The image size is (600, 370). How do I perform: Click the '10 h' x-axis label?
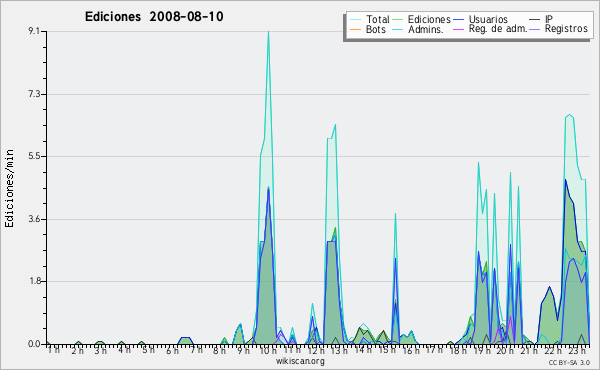click(x=268, y=350)
